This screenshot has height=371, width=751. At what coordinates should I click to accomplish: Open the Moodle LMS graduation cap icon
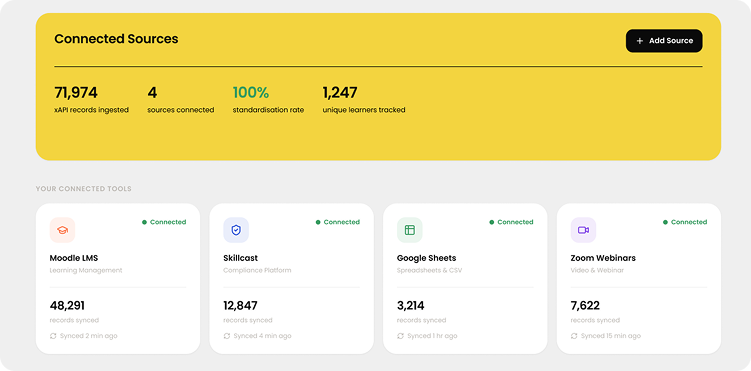pyautogui.click(x=62, y=230)
